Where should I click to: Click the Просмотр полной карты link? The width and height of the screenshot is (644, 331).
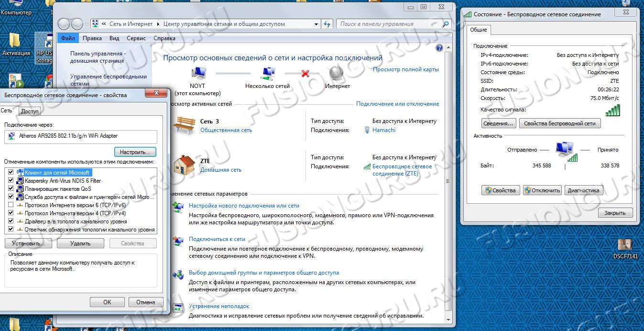pyautogui.click(x=405, y=69)
